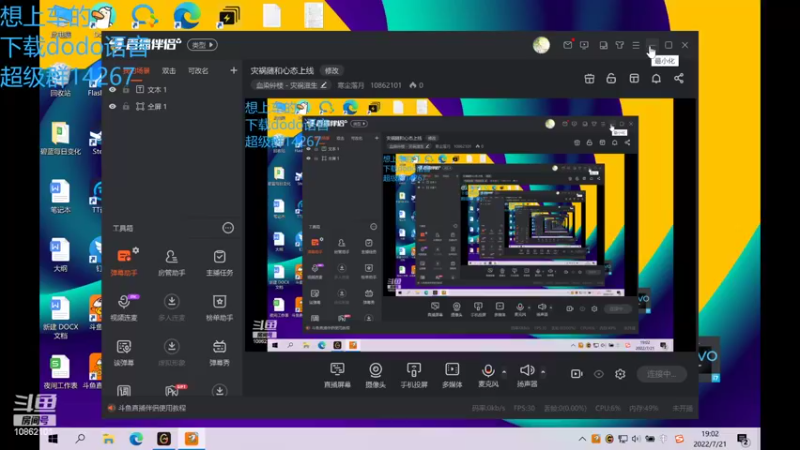This screenshot has width=800, height=450.
Task: Add 手机投屏 phone casting source
Action: [x=414, y=375]
